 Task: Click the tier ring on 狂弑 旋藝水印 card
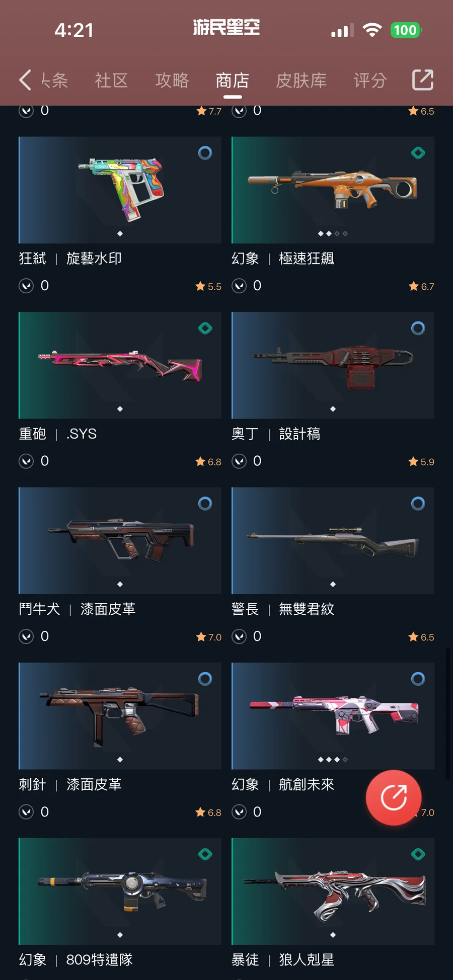(x=205, y=153)
